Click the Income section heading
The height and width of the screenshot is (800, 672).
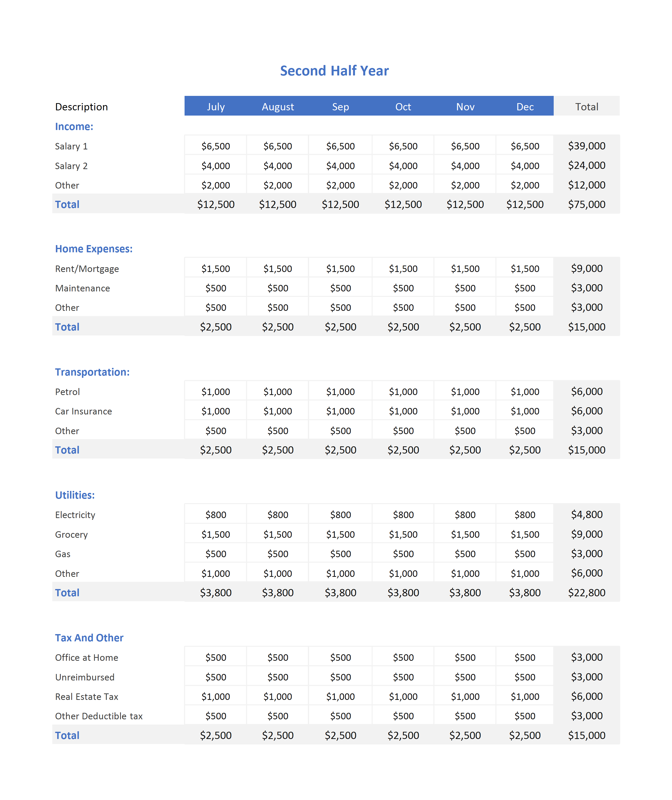click(x=74, y=127)
